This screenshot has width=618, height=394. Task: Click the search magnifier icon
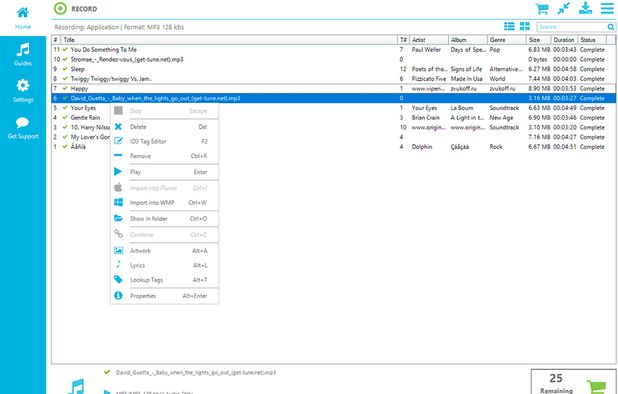[611, 27]
